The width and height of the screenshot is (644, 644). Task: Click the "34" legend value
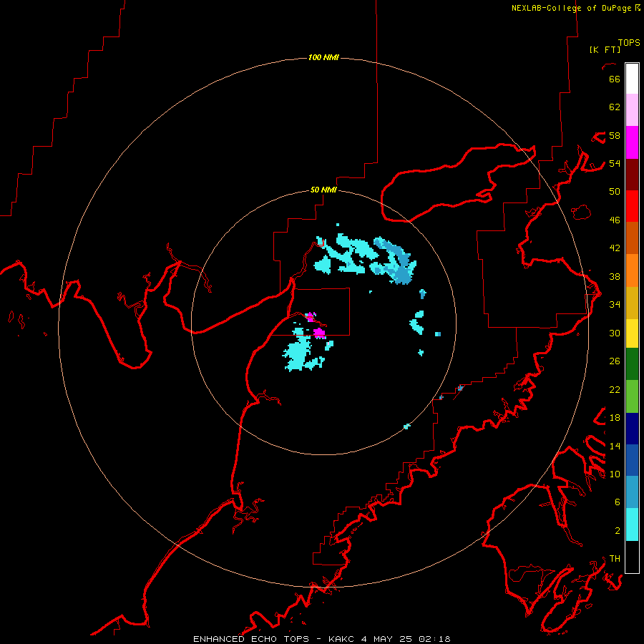click(x=615, y=305)
